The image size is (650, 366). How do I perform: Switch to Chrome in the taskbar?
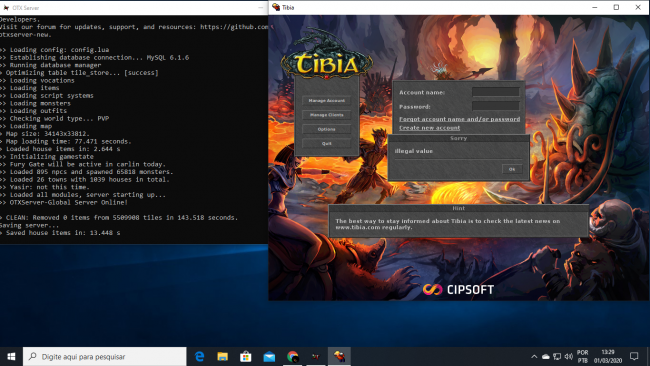point(293,356)
